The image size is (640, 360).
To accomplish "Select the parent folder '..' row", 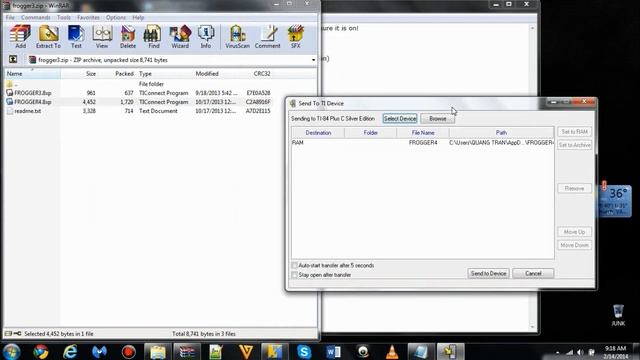I will click(139, 84).
